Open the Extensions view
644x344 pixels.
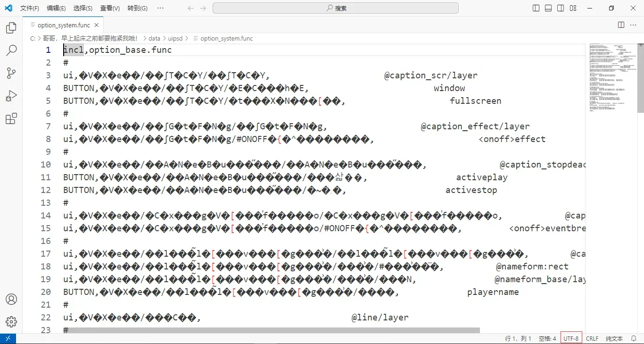[11, 118]
